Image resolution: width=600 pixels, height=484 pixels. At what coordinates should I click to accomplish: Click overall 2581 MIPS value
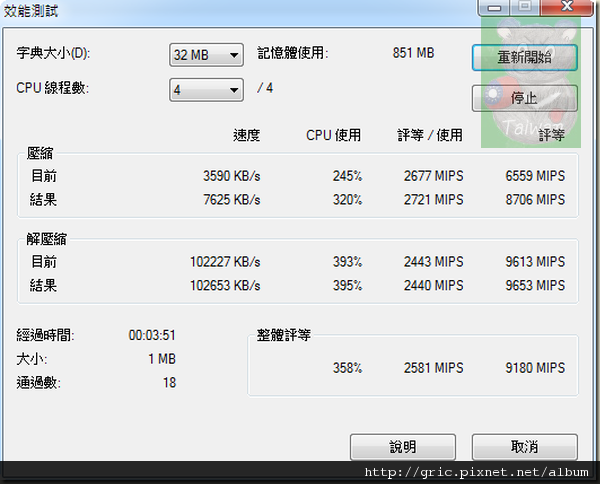(x=434, y=368)
